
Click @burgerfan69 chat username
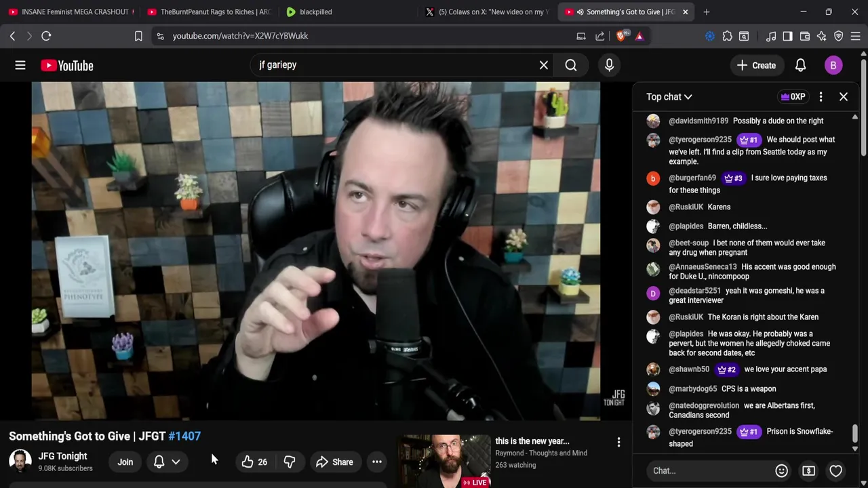[692, 178]
